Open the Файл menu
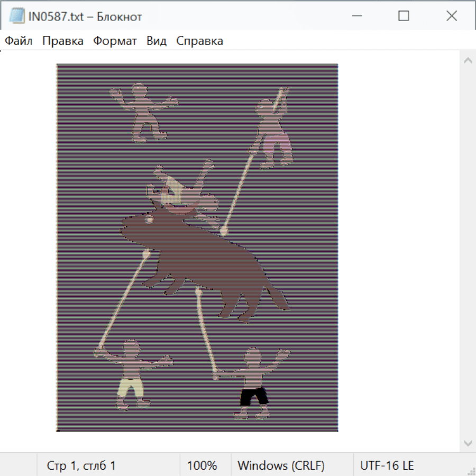The image size is (476, 476). 19,41
